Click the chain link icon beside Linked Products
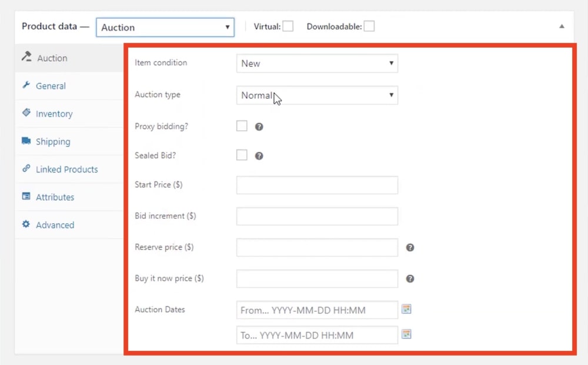Screen dimensions: 588x365 click(x=26, y=168)
